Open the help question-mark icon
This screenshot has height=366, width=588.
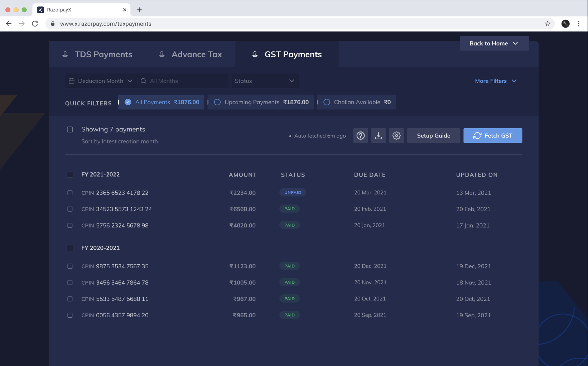click(x=361, y=136)
